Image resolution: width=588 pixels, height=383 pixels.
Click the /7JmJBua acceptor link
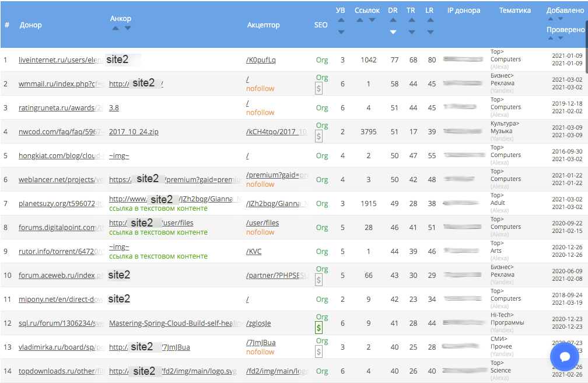(261, 343)
